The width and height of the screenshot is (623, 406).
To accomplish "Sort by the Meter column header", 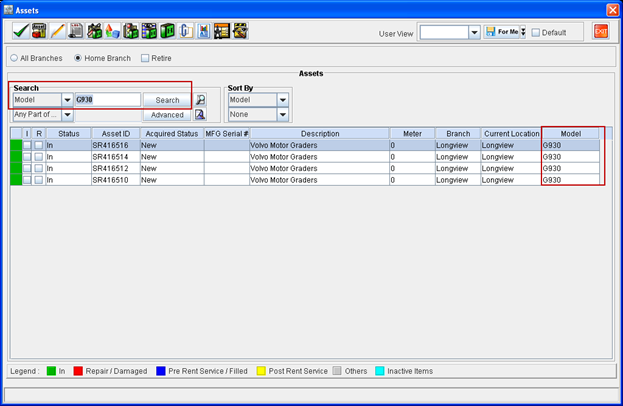I will [412, 134].
